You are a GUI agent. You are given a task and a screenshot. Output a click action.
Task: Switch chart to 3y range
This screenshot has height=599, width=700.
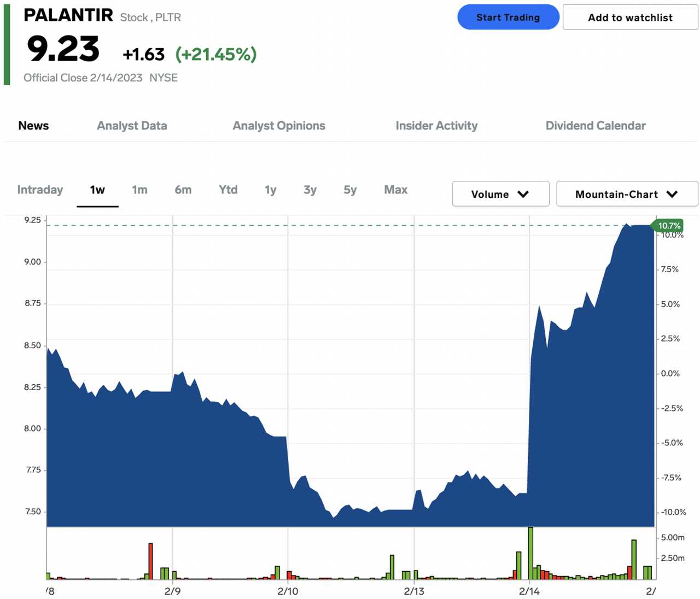coord(310,190)
